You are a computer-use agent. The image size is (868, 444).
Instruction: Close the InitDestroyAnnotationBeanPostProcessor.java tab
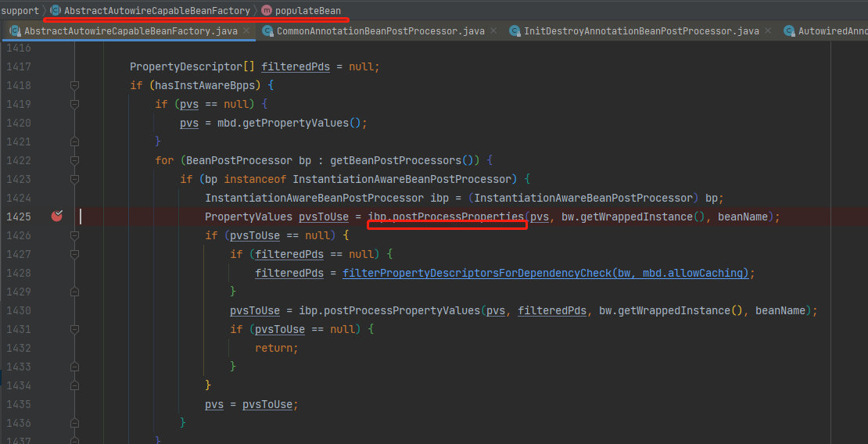point(767,31)
